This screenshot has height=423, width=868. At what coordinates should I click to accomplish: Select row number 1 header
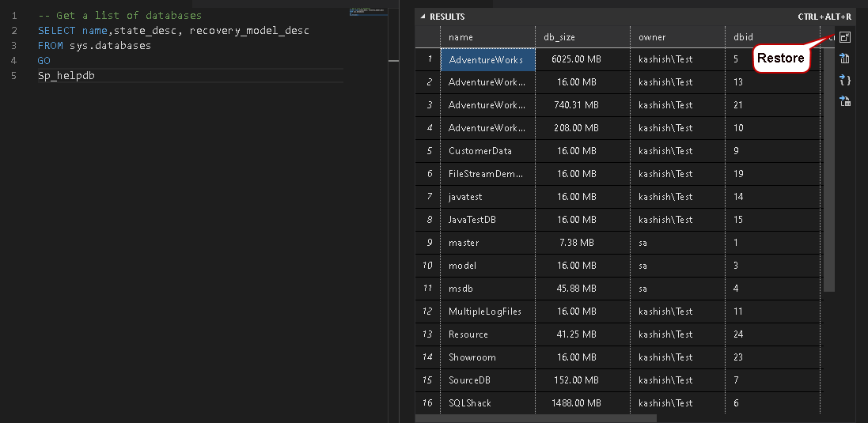(x=428, y=60)
